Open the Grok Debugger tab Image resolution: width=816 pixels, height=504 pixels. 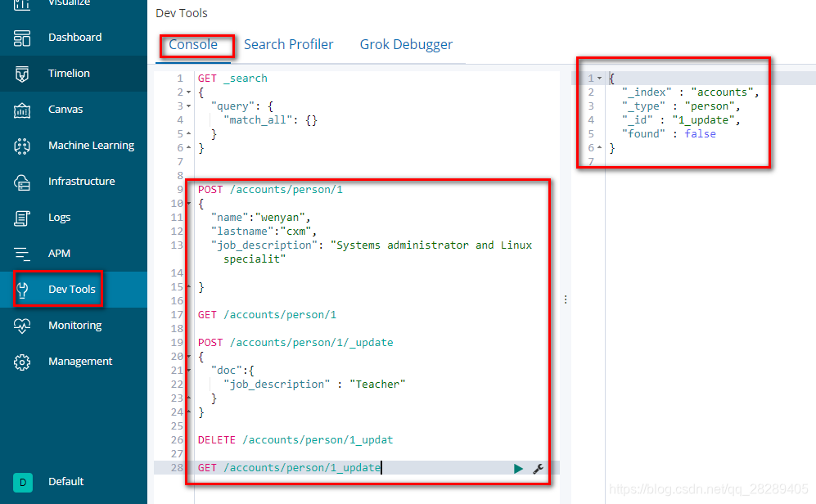tap(406, 45)
